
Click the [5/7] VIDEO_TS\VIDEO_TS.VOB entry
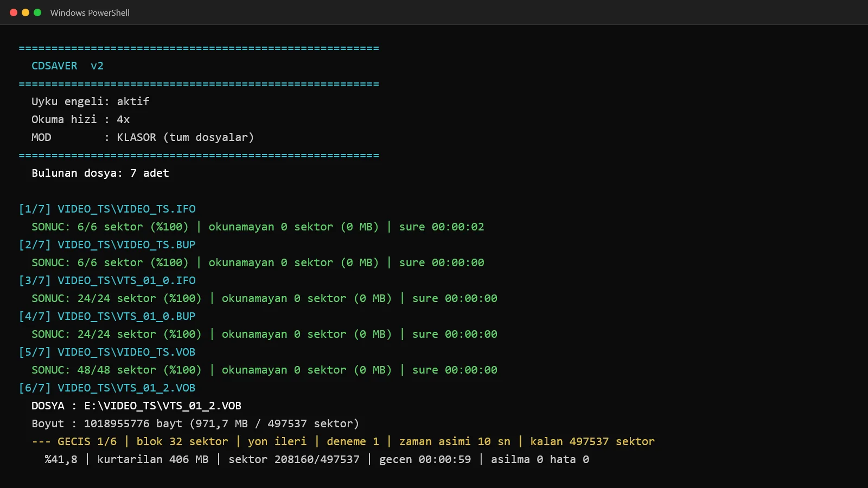coord(107,352)
